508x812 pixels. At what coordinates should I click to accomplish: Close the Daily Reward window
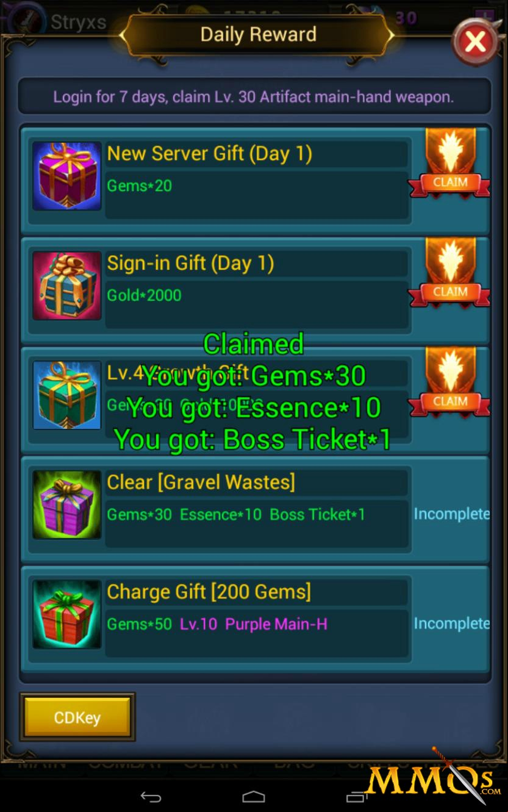(475, 41)
